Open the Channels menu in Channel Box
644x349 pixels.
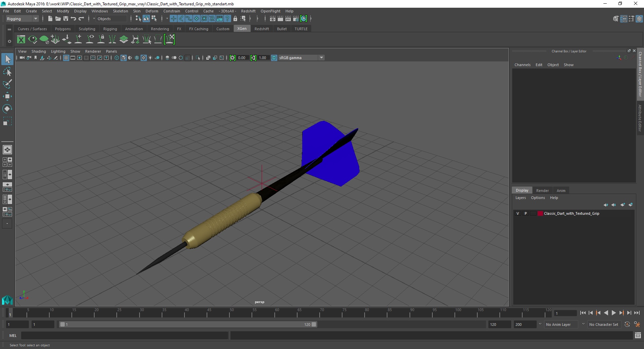[x=522, y=65]
